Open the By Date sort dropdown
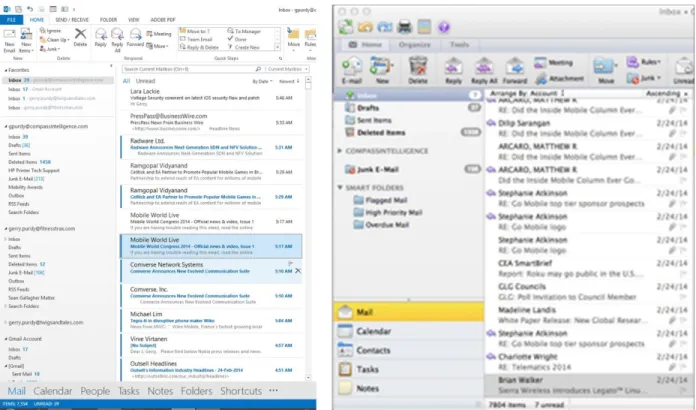The image size is (696, 410). click(262, 82)
